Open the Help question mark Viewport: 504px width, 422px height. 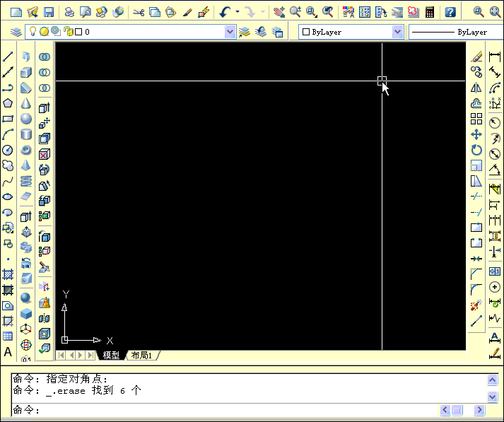[450, 12]
